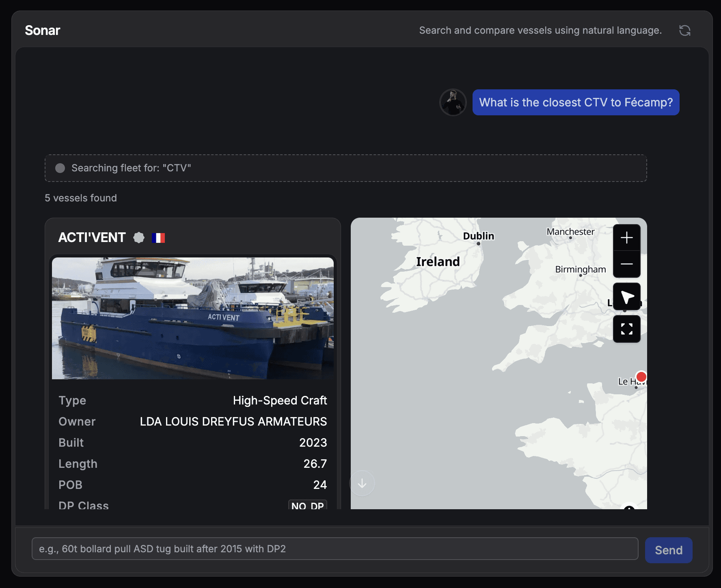
Task: Click the ACTI'VENT vessel name heading
Action: (x=92, y=238)
